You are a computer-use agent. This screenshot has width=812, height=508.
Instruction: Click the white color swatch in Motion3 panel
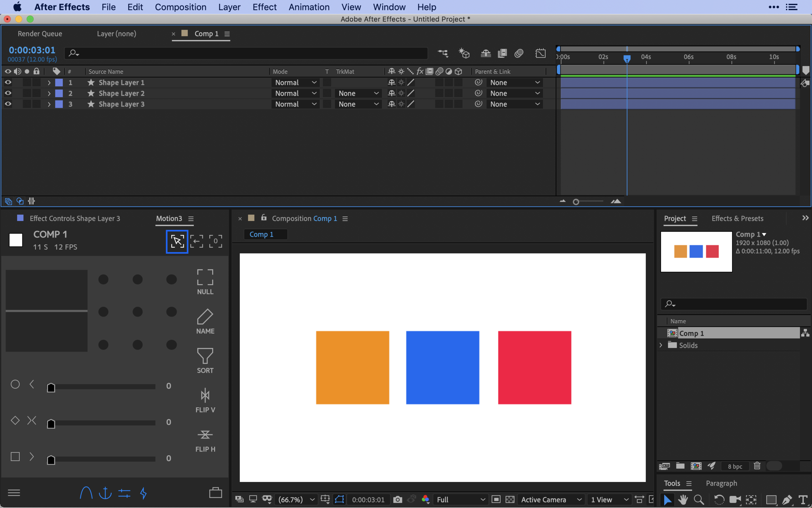(16, 240)
